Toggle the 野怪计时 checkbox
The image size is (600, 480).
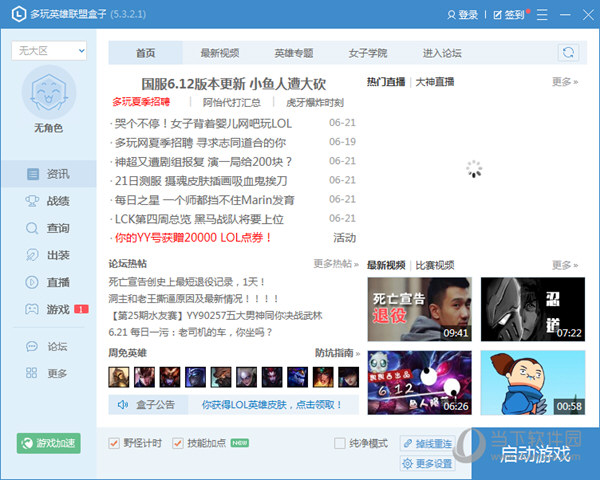(114, 443)
